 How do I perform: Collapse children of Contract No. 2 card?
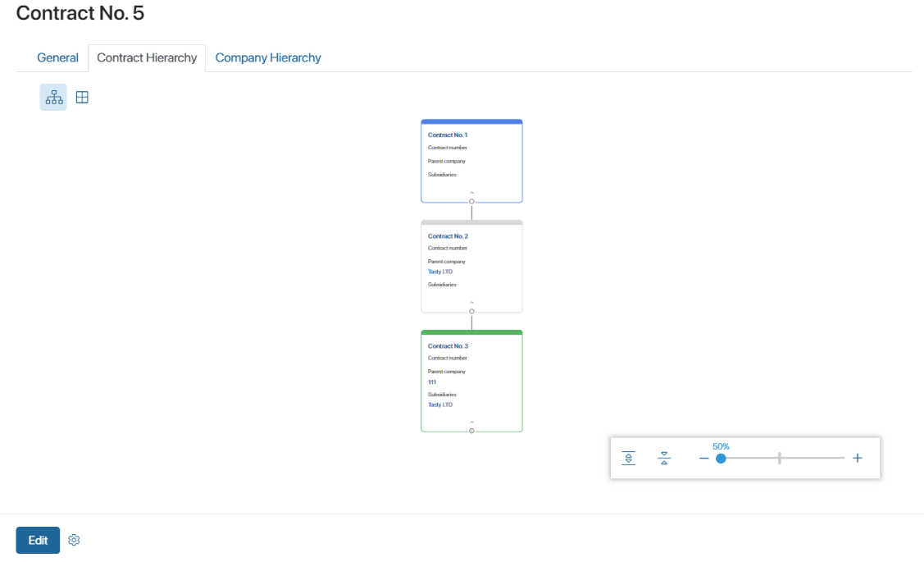click(x=471, y=311)
